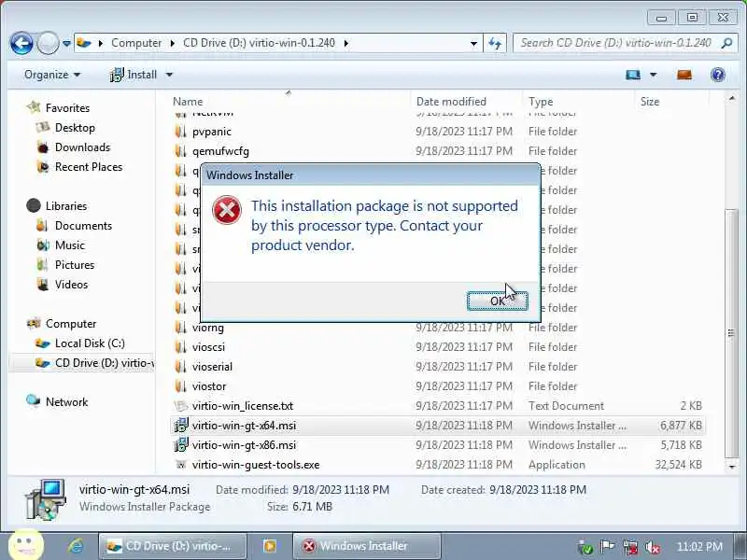Sort by Size column header

click(650, 102)
